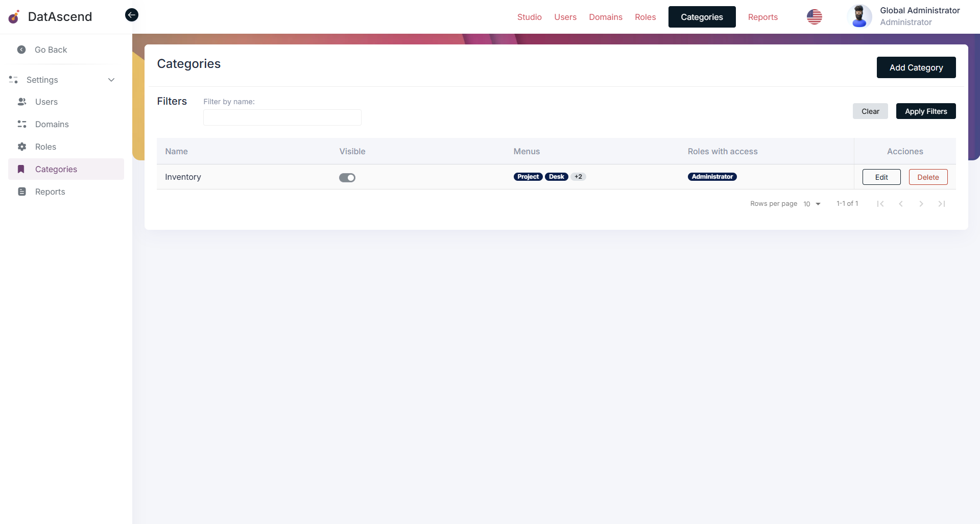Apply the current filters
Screen dimensions: 980x524
(925, 111)
